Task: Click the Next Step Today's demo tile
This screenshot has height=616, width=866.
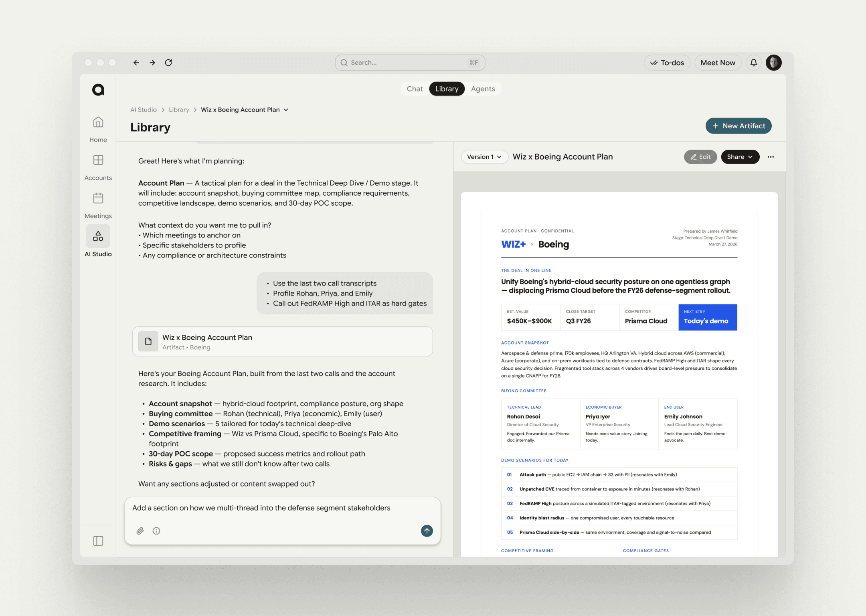Action: point(708,317)
